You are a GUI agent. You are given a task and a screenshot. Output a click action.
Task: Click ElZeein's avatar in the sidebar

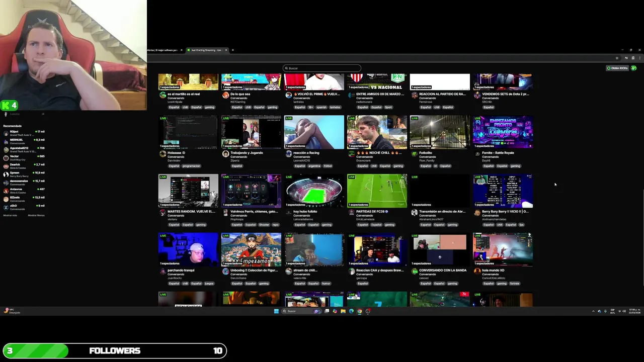6,199
